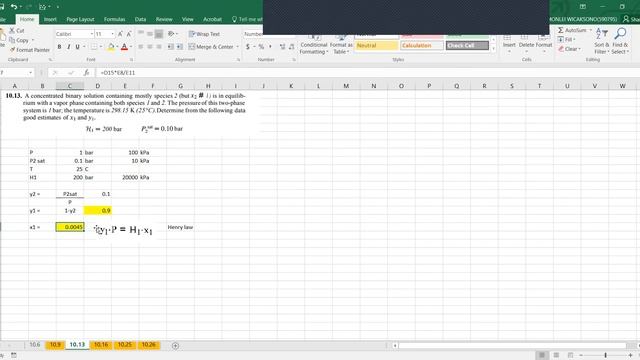Screen dimensions: 640x360
Task: Expand the Name Box dropdown arrow
Action: (30, 73)
